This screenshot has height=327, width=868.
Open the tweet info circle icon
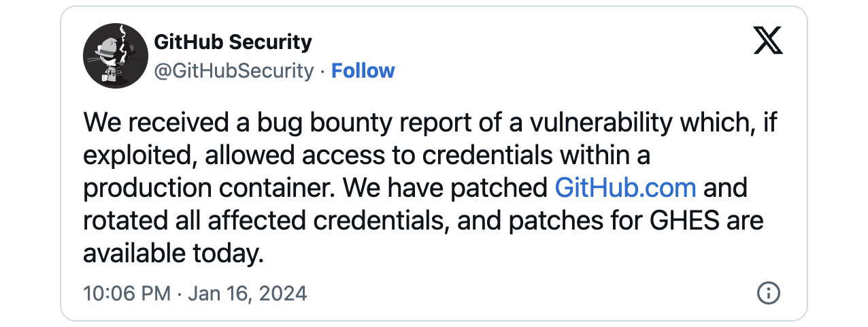tap(768, 294)
